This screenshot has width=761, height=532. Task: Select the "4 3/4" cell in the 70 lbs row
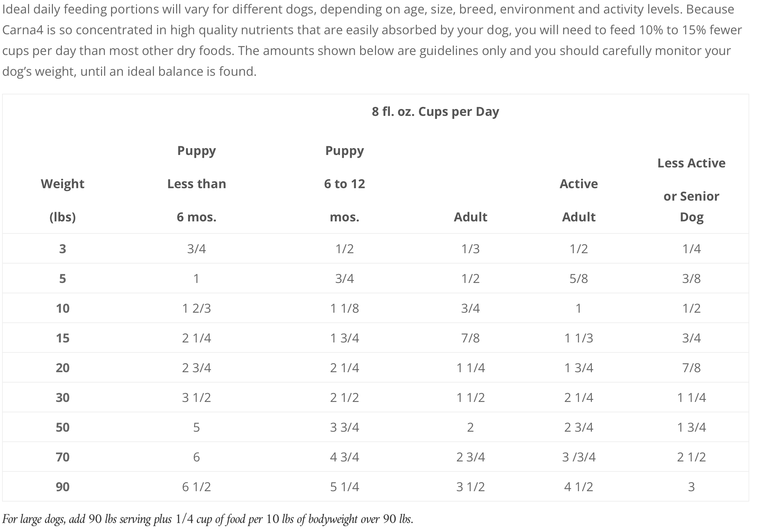point(345,457)
